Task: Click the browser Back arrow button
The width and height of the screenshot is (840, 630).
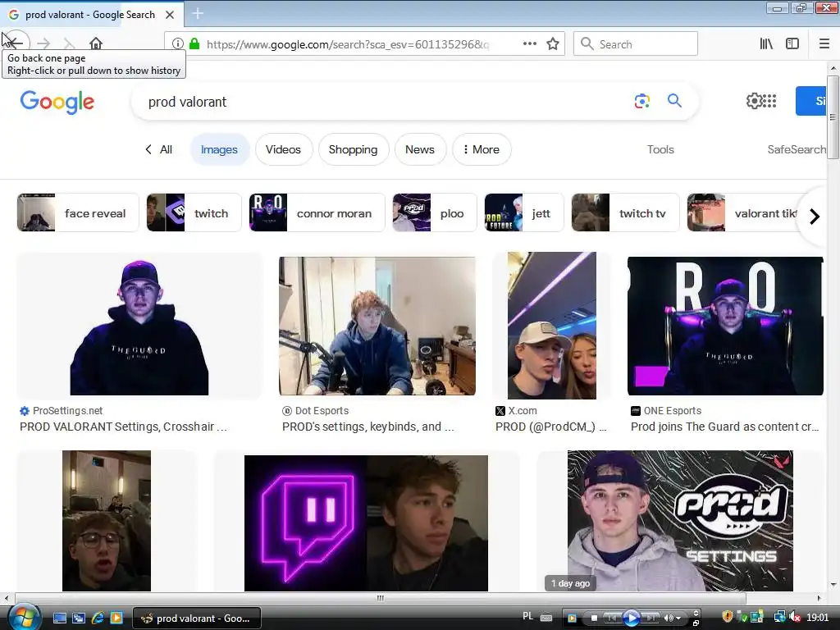Action: pyautogui.click(x=15, y=43)
